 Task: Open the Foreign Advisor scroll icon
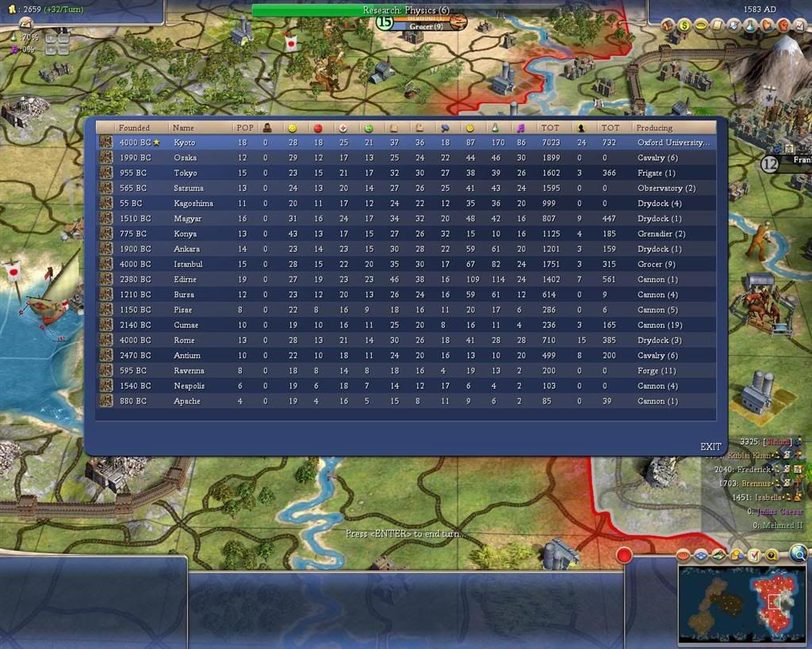(717, 25)
